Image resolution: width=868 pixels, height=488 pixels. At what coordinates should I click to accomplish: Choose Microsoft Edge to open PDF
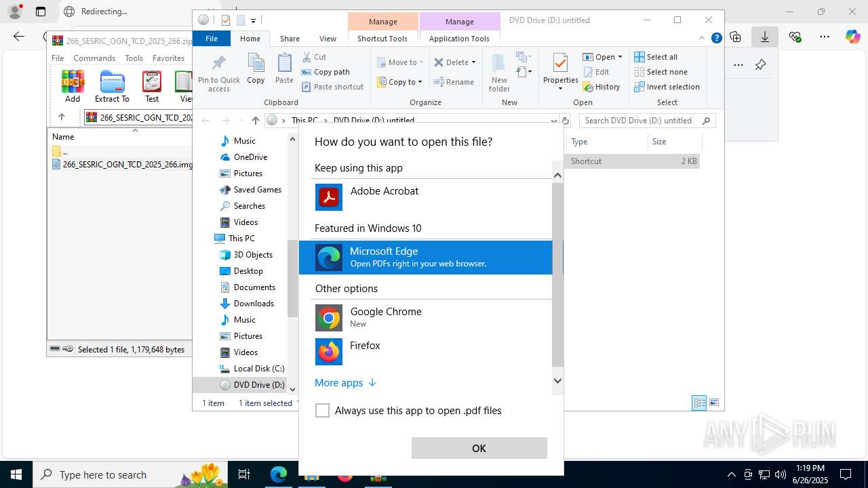[426, 258]
